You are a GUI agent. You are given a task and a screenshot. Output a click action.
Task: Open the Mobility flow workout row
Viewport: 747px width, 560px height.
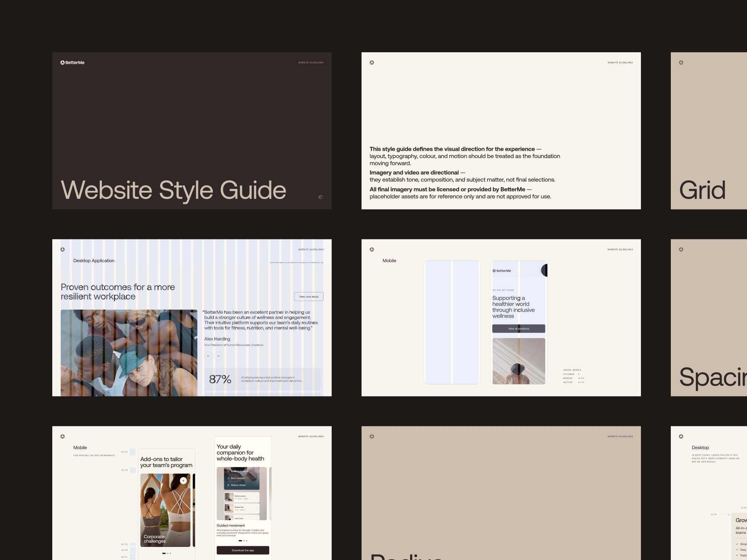click(242, 508)
